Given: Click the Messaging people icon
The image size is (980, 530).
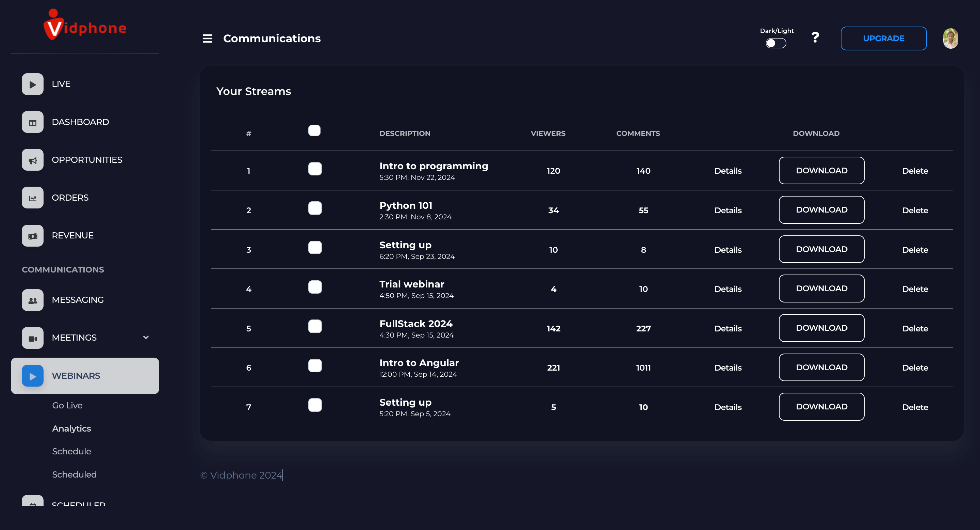Looking at the screenshot, I should pyautogui.click(x=32, y=300).
